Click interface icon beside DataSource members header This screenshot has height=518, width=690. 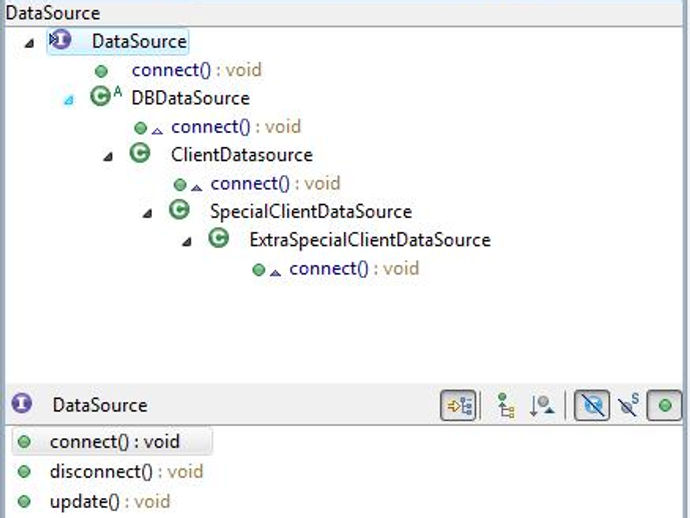pos(22,403)
